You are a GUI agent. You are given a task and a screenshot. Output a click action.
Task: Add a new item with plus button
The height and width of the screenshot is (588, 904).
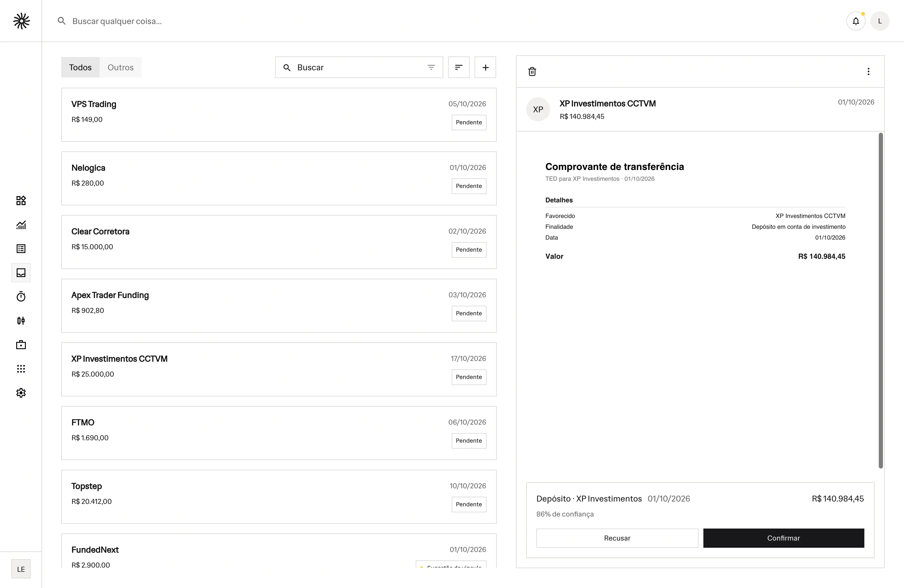485,67
